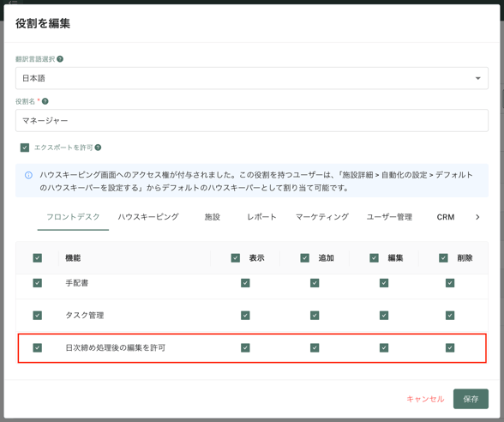Select the CRM tab
The height and width of the screenshot is (422, 504).
(x=446, y=217)
